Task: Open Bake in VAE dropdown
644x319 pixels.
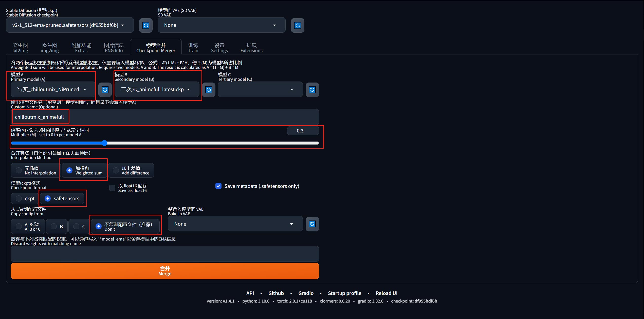Action: point(235,224)
